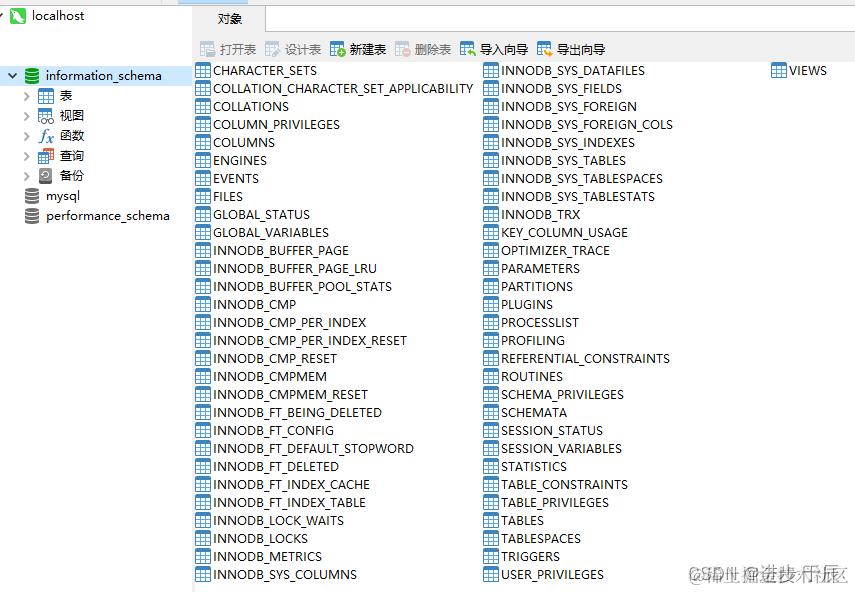Click the 导出向导 export wizard icon
Image resolution: width=855 pixels, height=592 pixels.
(x=544, y=50)
